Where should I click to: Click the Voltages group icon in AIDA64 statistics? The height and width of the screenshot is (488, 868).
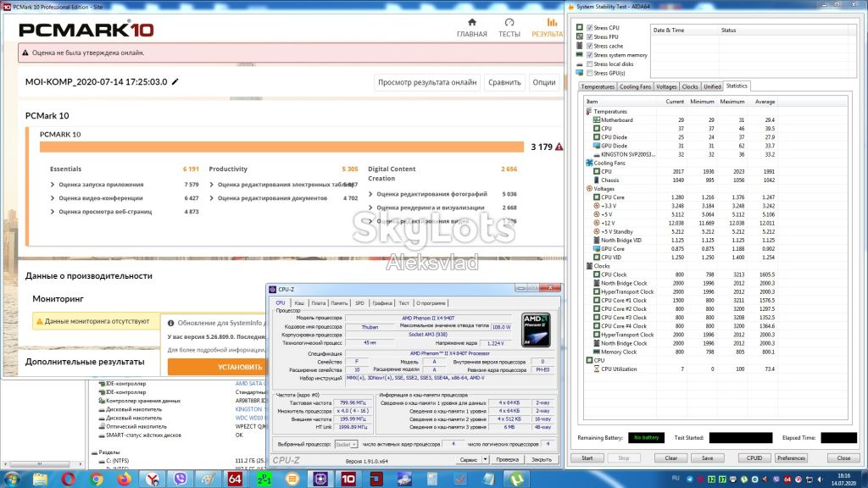(x=589, y=189)
